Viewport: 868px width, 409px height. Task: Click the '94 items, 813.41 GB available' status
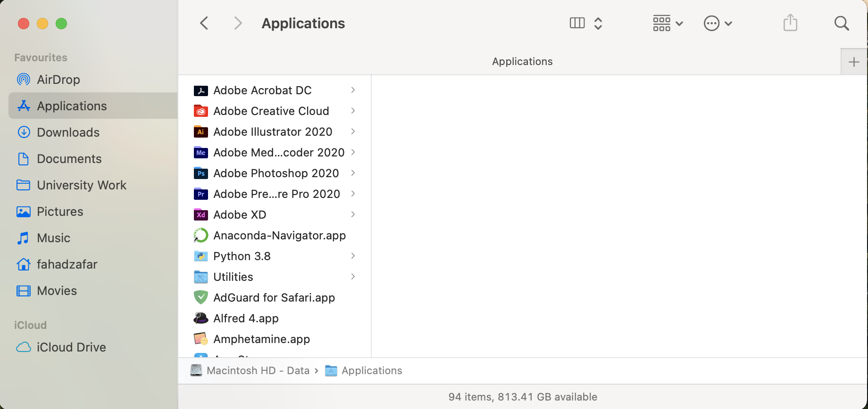[x=523, y=397]
